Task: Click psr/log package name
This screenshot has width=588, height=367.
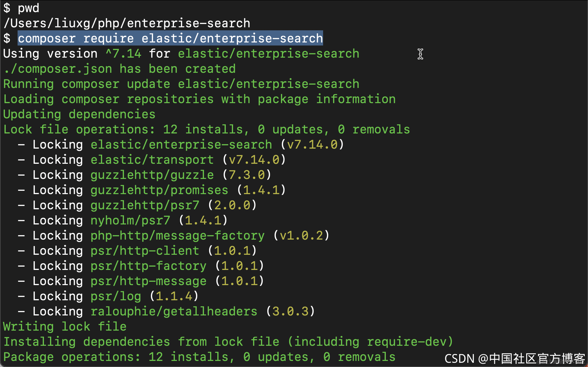Action: click(x=116, y=296)
